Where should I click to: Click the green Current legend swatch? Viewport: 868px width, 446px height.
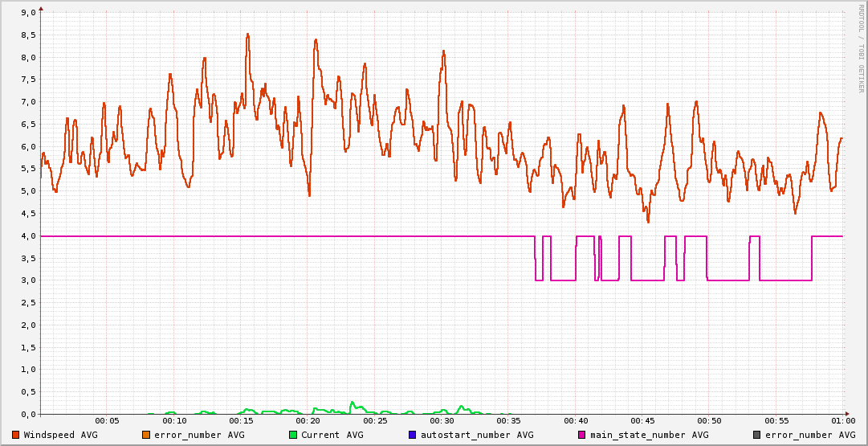pos(293,435)
